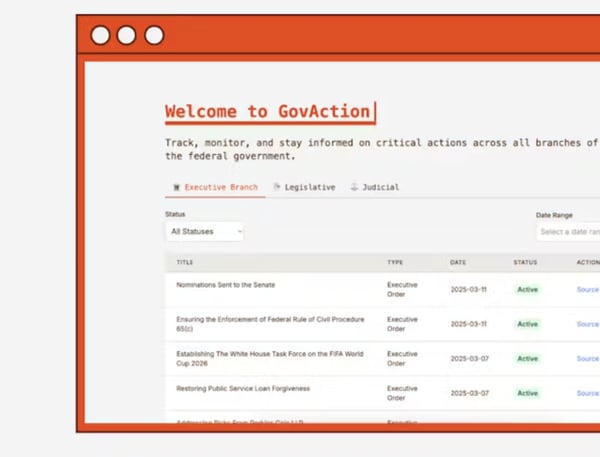
Task: Open Source link for Restoring Public Service Loan Forgiveness
Action: tap(587, 393)
